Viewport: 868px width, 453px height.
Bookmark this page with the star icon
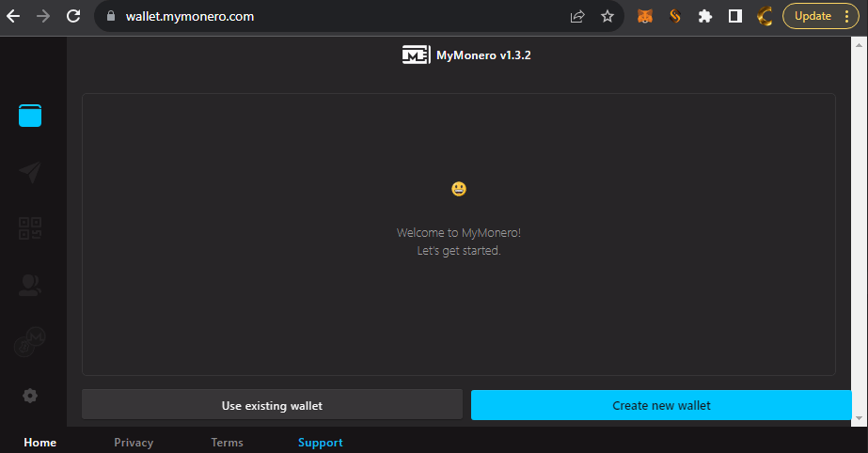click(x=608, y=16)
